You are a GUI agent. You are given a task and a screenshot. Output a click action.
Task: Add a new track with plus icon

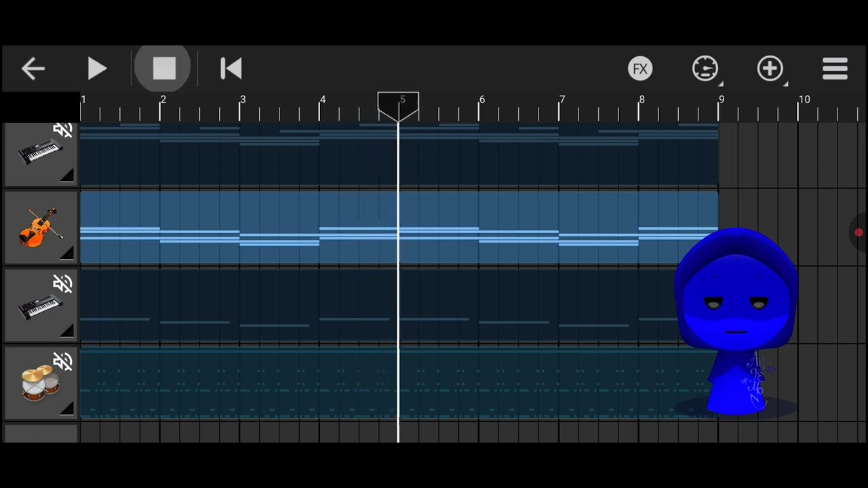pyautogui.click(x=770, y=68)
